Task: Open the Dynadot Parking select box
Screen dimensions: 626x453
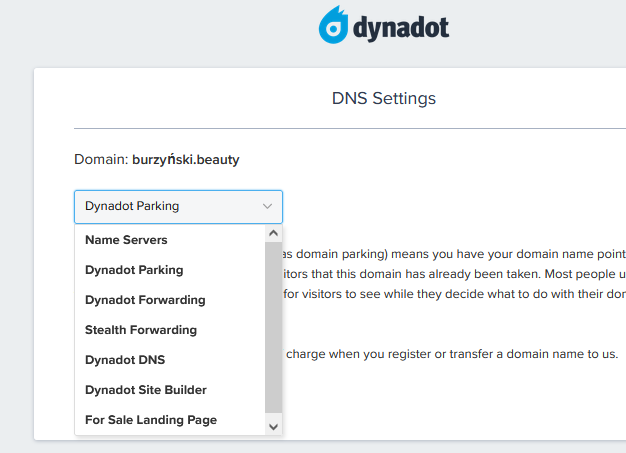Action: (x=170, y=207)
